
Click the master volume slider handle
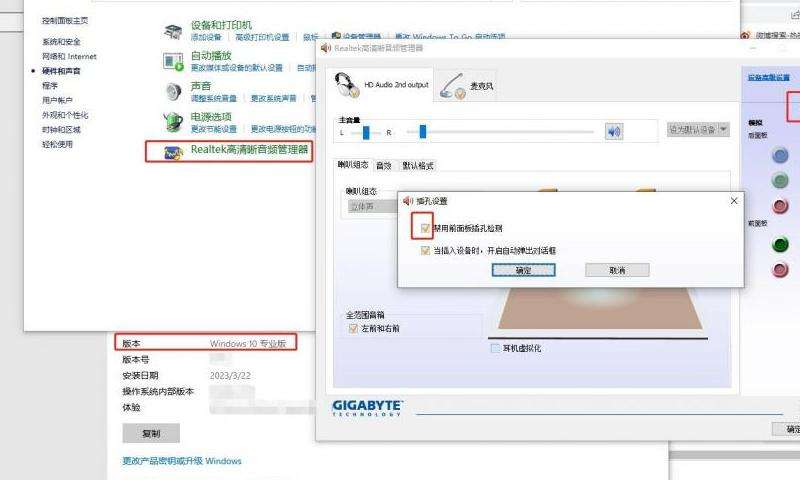[x=422, y=132]
